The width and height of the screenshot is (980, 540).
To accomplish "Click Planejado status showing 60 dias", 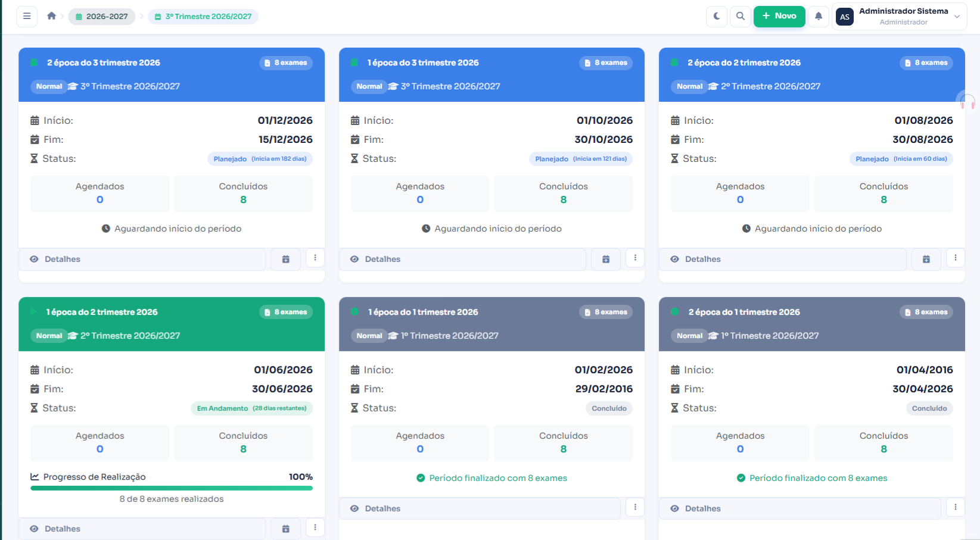I will point(901,159).
